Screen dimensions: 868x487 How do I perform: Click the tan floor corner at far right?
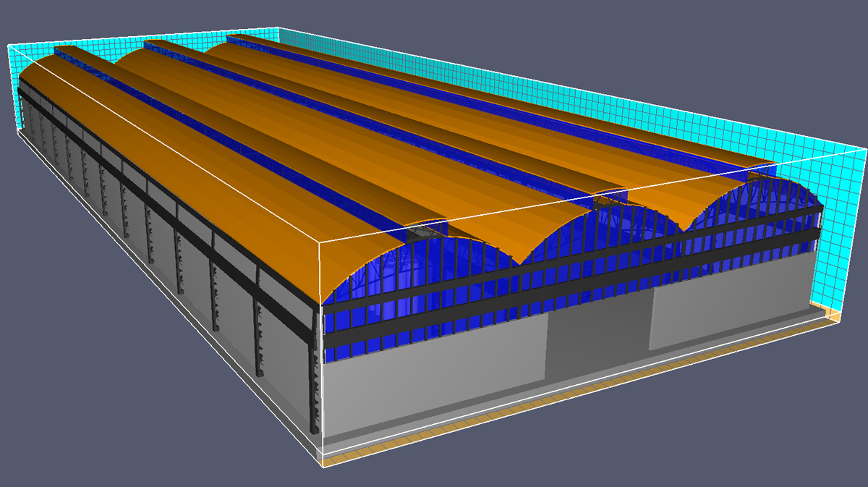pos(833,316)
